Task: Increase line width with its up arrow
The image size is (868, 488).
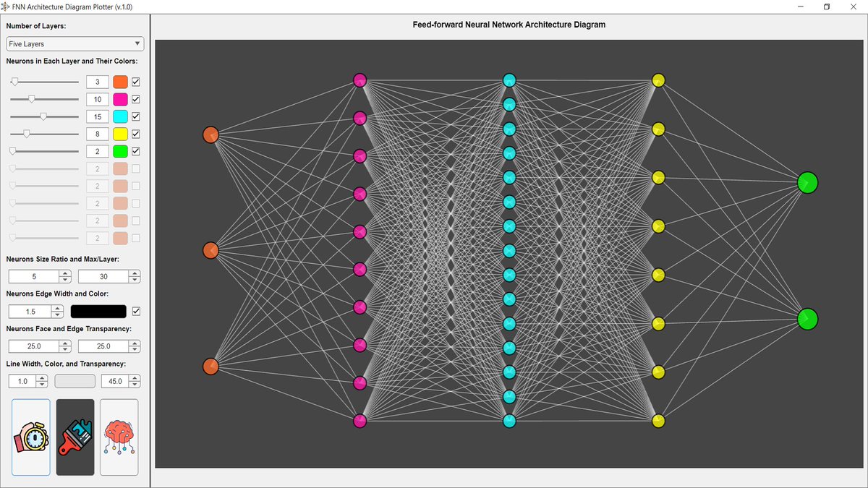Action: click(x=42, y=377)
